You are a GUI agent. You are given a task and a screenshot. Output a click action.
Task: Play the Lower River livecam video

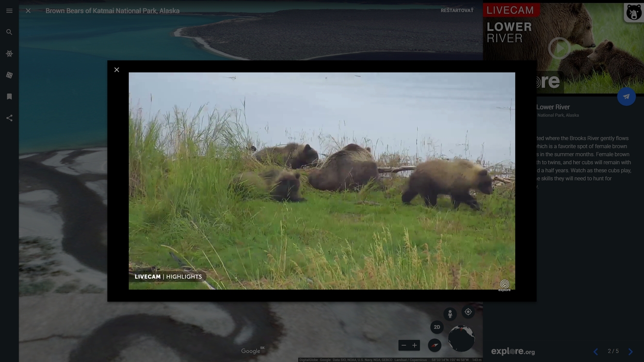pyautogui.click(x=560, y=48)
